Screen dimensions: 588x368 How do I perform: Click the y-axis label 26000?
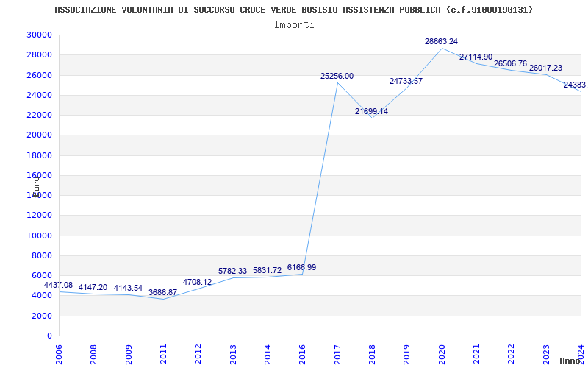tap(40, 75)
